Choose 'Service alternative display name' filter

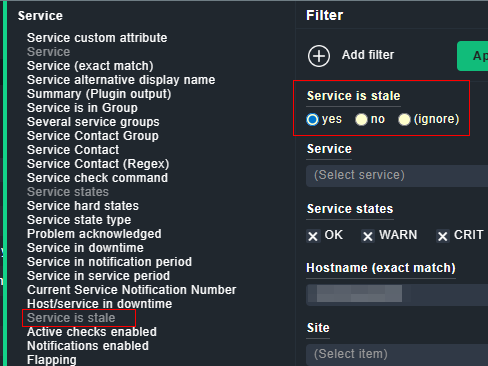[x=121, y=80]
